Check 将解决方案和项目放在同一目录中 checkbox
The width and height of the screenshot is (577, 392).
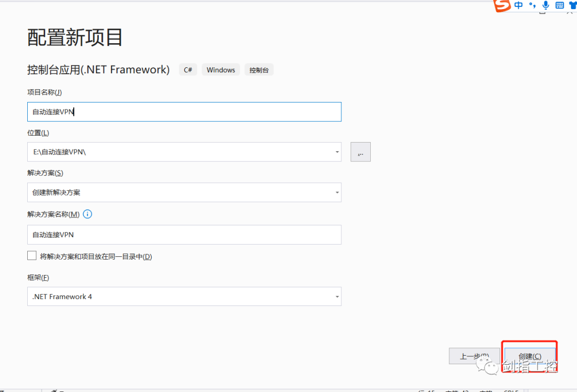(32, 256)
